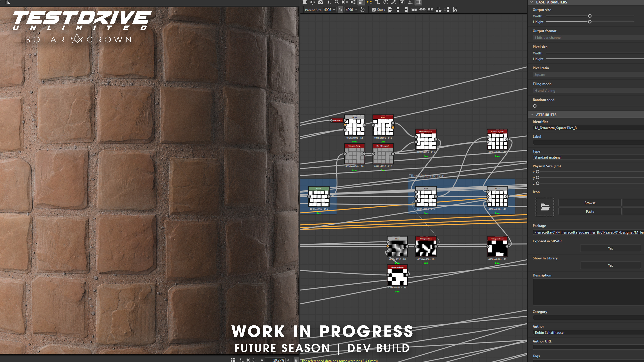
Task: Click the broom clean-up icon in graph toolbar
Action: click(410, 2)
